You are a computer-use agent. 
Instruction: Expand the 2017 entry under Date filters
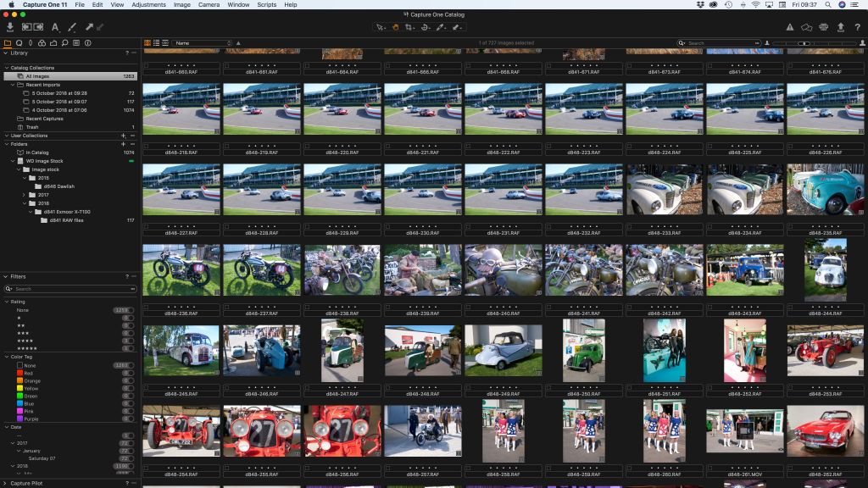pyautogui.click(x=14, y=442)
